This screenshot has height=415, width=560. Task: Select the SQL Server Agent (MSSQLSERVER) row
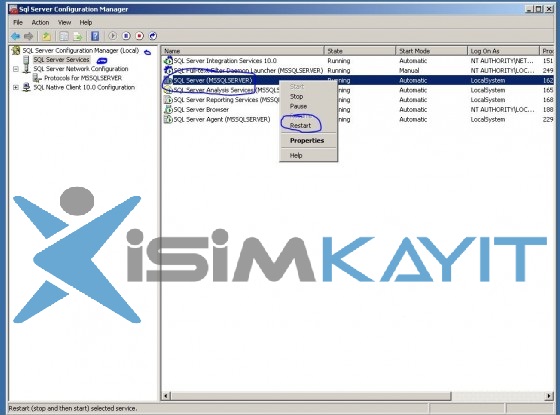(x=358, y=119)
